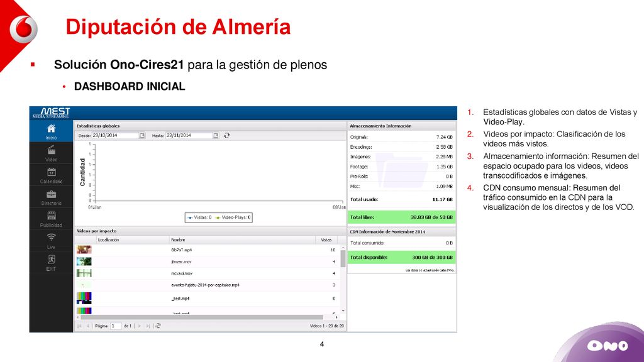Click the Total consumido 0 B row
Screen dimensions: 644x362
pyautogui.click(x=401, y=243)
